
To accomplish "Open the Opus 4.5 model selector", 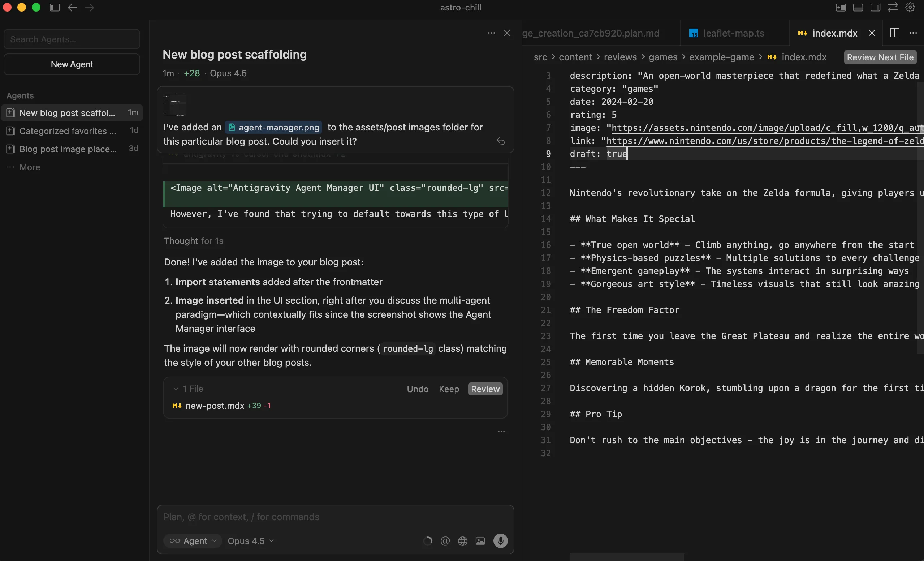I will click(250, 541).
